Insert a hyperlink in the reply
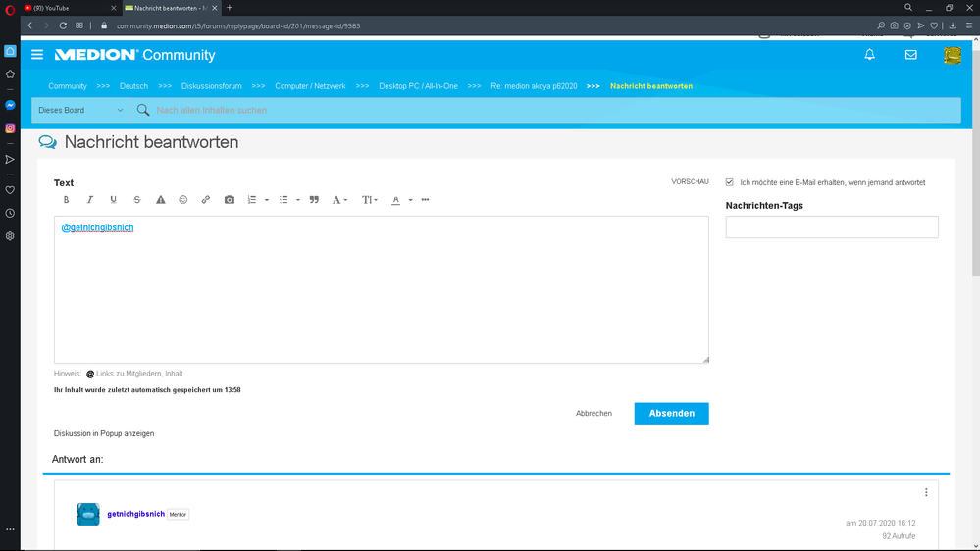This screenshot has height=551, width=980. coord(206,200)
